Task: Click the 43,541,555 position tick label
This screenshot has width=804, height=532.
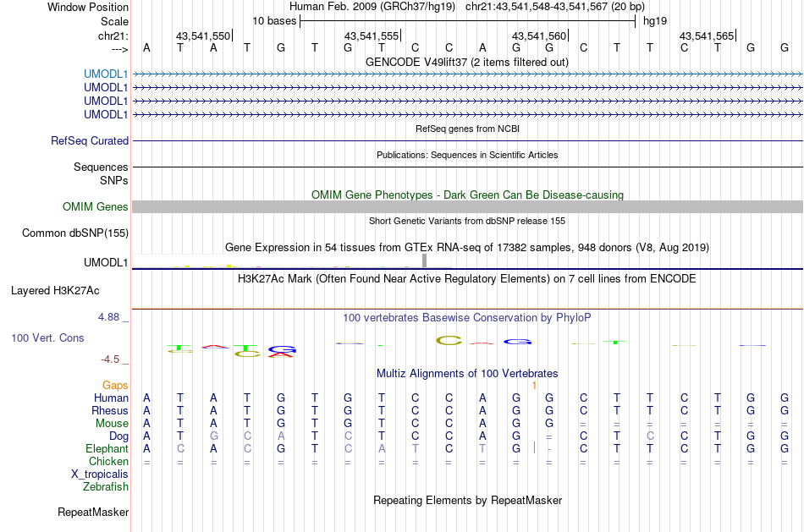Action: pos(372,36)
